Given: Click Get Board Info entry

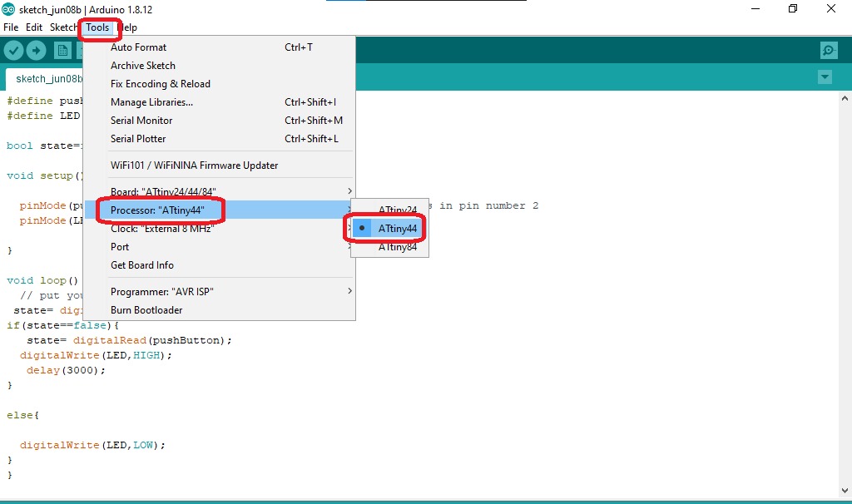Looking at the screenshot, I should pos(219,265).
